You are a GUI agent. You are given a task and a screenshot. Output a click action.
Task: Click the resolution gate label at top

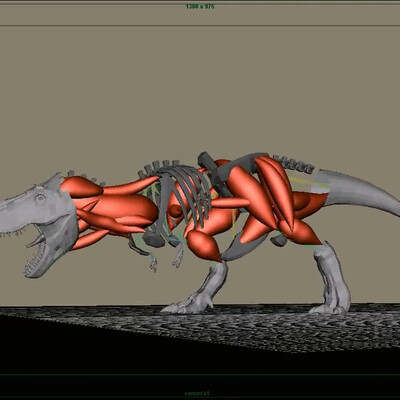pyautogui.click(x=200, y=6)
